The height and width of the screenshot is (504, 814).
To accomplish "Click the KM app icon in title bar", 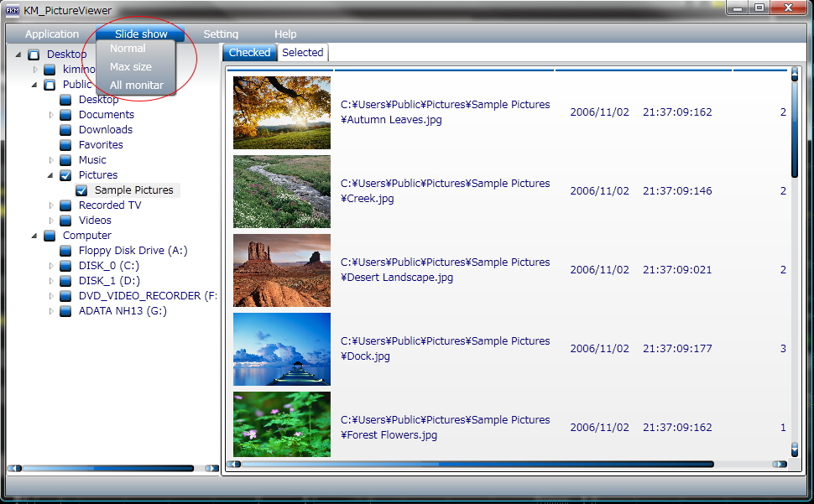I will (13, 10).
